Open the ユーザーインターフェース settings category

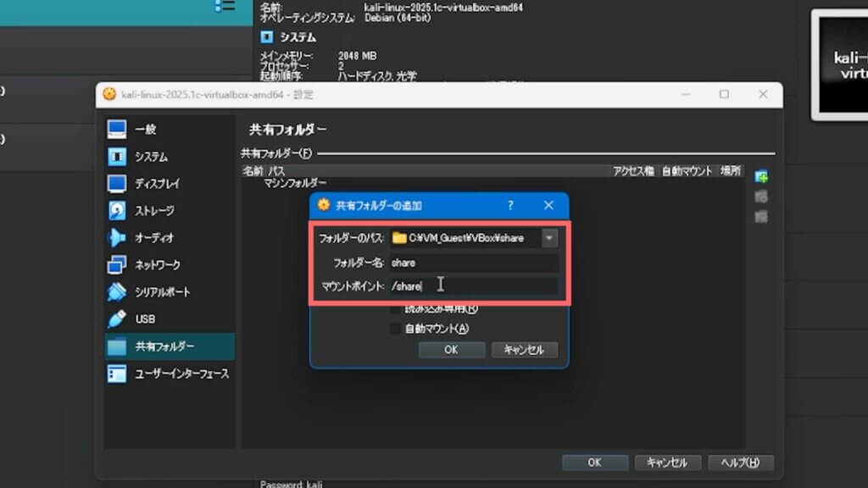pos(170,374)
